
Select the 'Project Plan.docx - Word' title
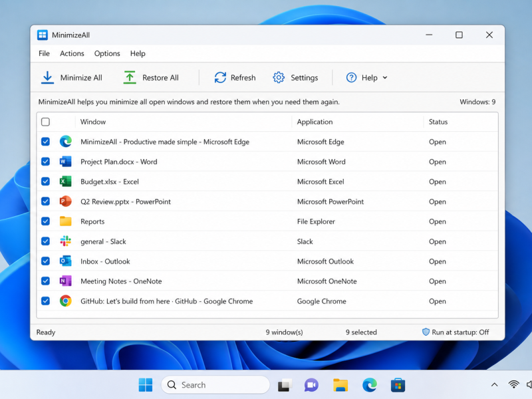[119, 162]
